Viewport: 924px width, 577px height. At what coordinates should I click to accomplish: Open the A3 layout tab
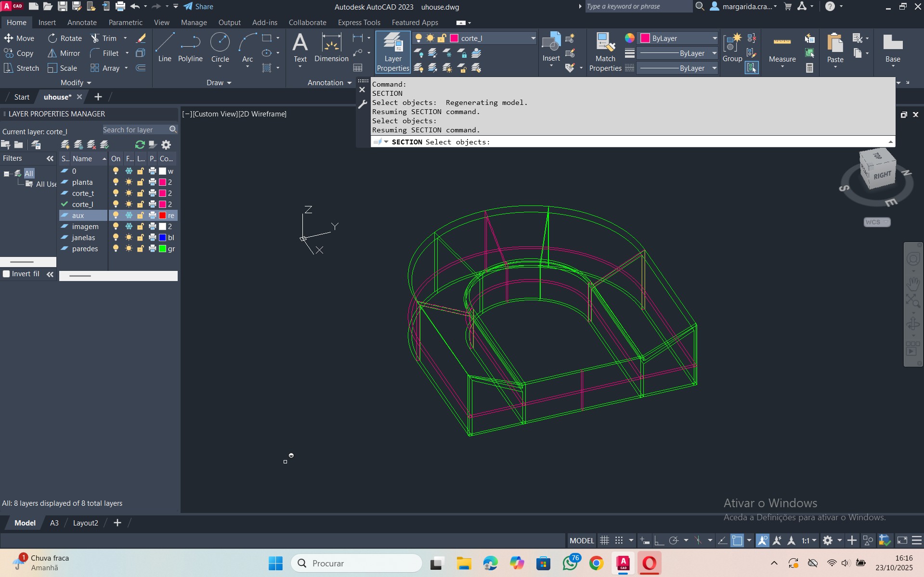54,523
